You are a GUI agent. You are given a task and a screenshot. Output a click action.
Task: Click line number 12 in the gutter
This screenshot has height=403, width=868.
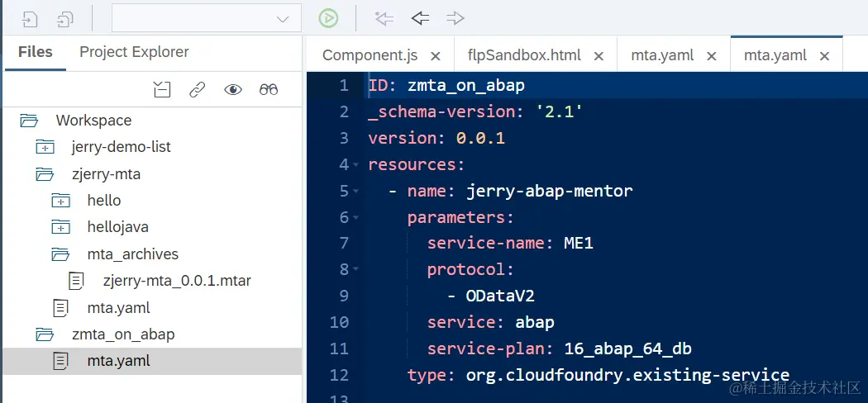(339, 376)
